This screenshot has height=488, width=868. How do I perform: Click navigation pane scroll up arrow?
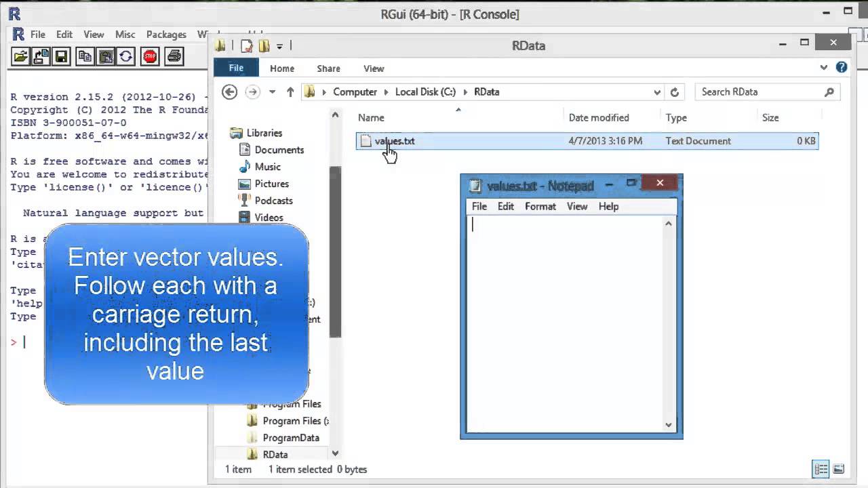click(x=335, y=115)
